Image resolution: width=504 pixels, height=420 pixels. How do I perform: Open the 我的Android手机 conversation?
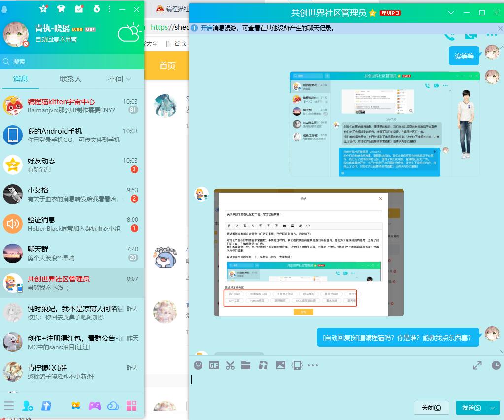pos(72,135)
